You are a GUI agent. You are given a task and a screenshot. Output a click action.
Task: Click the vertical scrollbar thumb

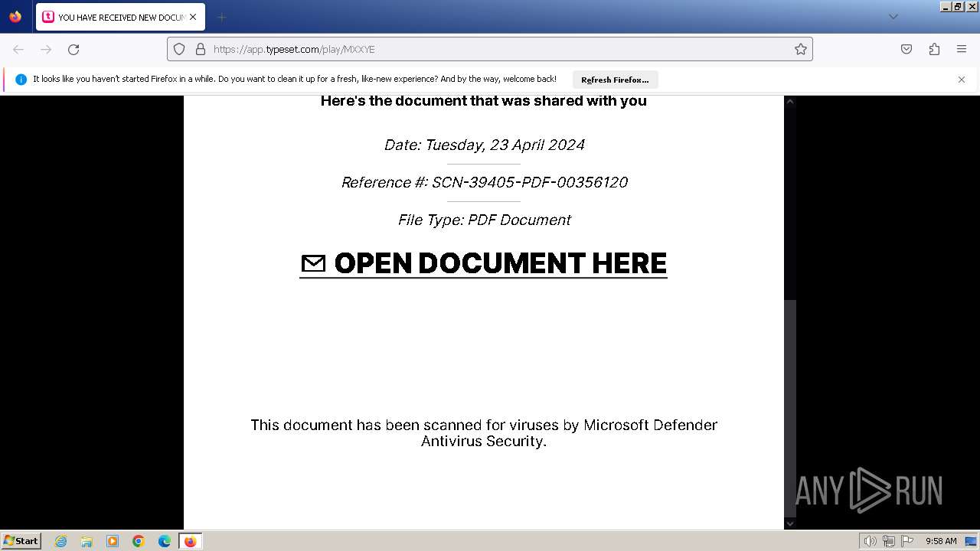pos(790,409)
